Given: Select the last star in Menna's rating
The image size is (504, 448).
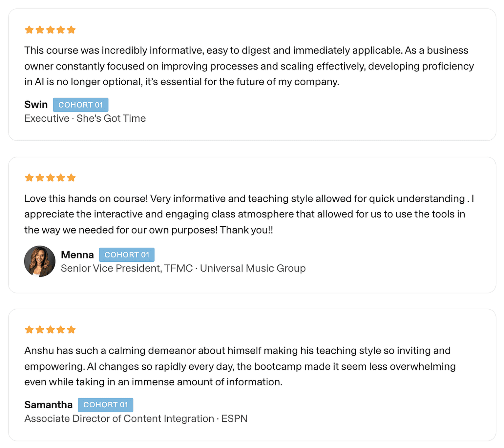Looking at the screenshot, I should point(71,178).
